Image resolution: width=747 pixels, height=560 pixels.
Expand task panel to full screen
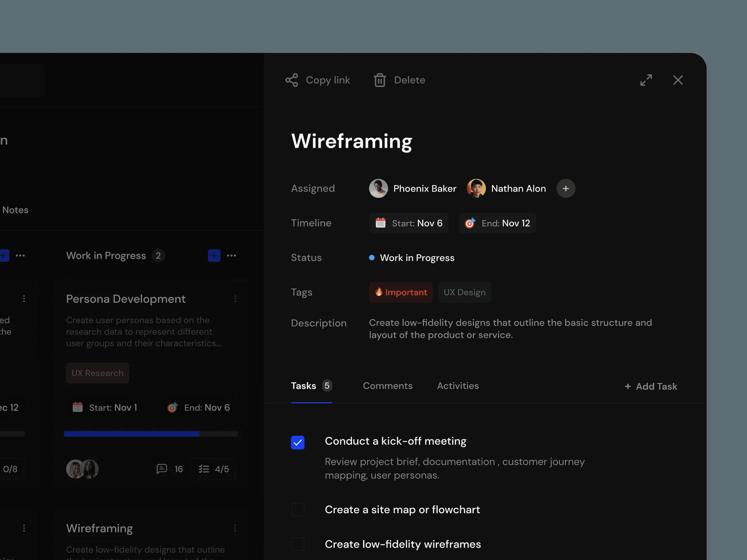pyautogui.click(x=646, y=80)
